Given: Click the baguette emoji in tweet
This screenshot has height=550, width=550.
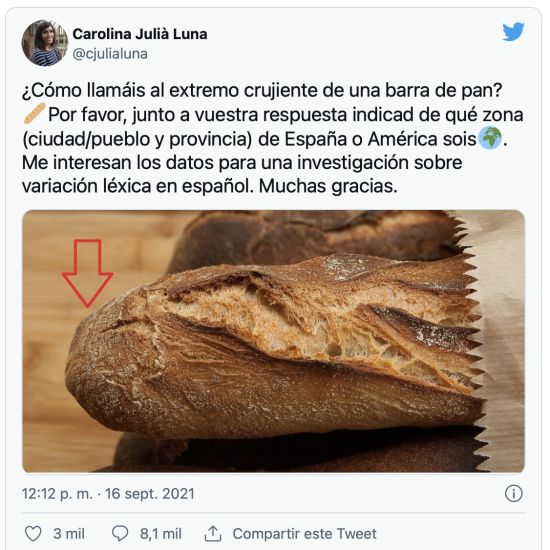Looking at the screenshot, I should tap(34, 114).
